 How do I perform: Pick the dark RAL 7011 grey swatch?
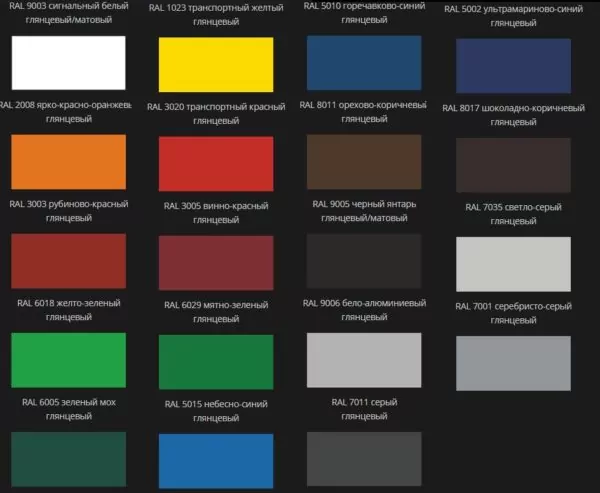pos(364,461)
